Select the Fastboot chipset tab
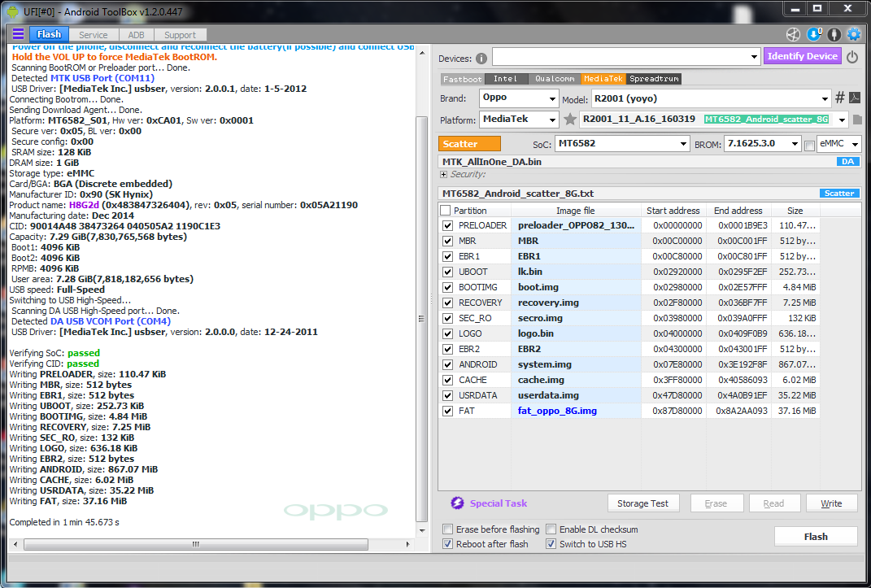 pos(462,79)
